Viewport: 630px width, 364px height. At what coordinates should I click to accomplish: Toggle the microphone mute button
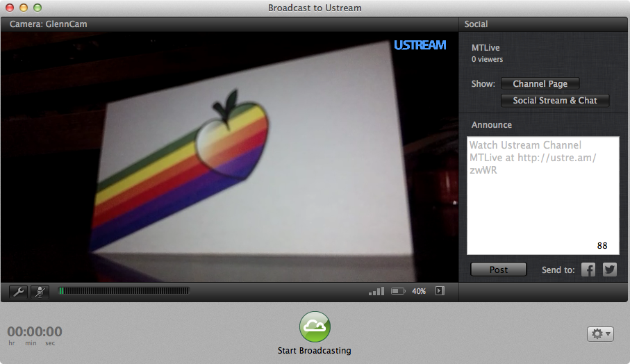(x=40, y=292)
